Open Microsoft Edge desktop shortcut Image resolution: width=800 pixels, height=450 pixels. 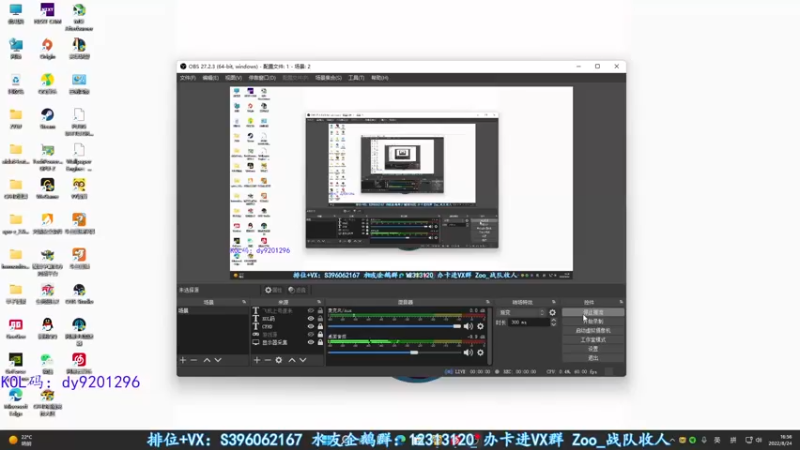[16, 402]
